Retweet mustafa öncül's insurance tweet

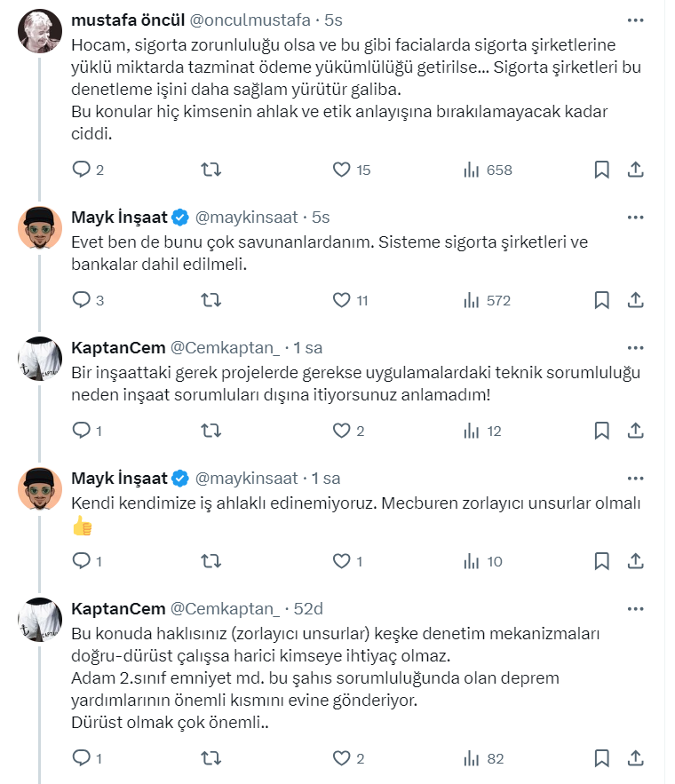click(211, 170)
